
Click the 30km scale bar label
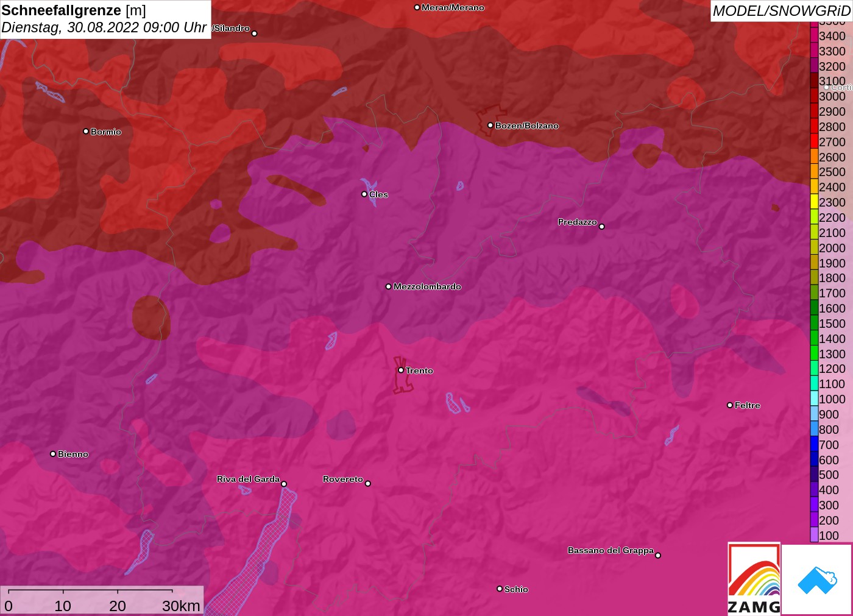pyautogui.click(x=181, y=606)
